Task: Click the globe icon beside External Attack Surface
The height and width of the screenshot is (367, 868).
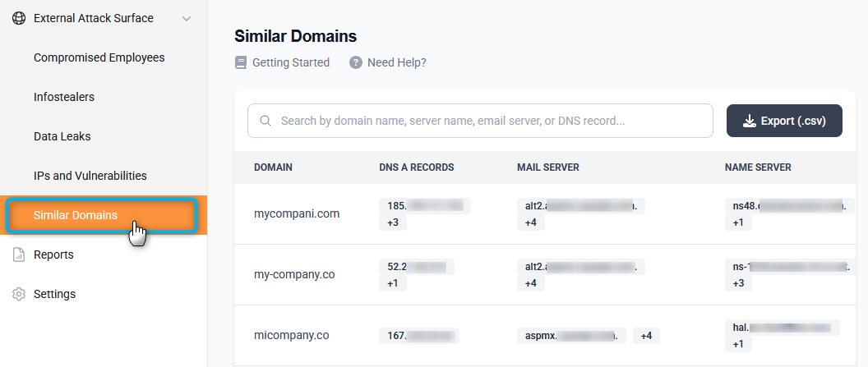Action: pos(19,18)
